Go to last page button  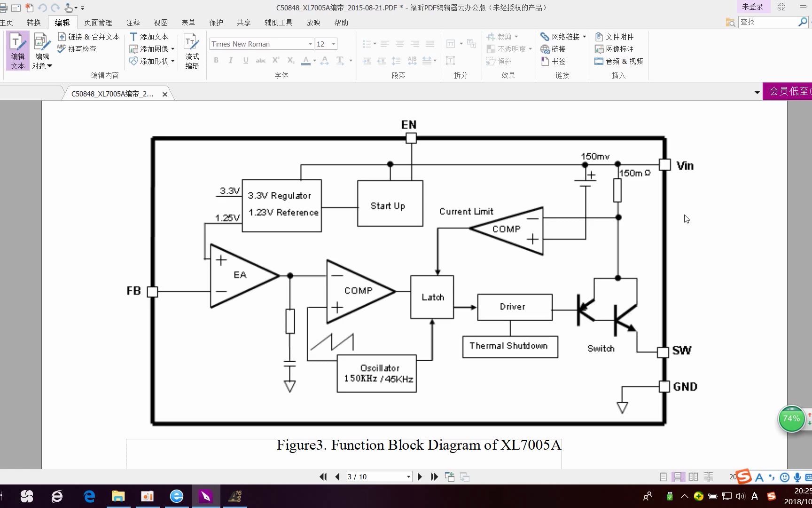[435, 477]
